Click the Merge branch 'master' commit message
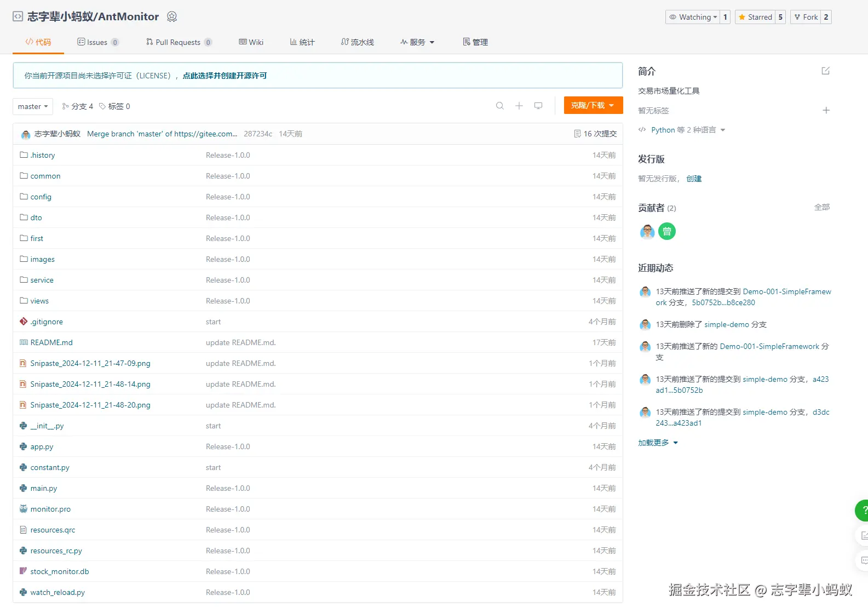 pyautogui.click(x=162, y=134)
